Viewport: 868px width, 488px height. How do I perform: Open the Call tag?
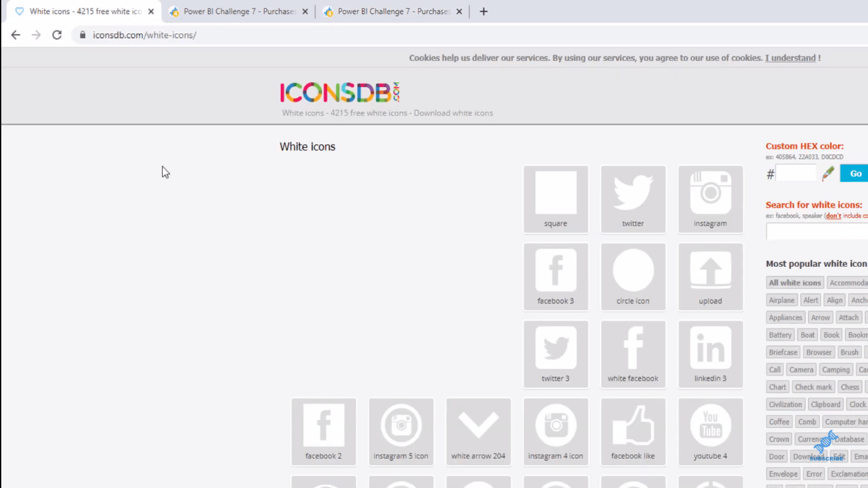tap(775, 370)
